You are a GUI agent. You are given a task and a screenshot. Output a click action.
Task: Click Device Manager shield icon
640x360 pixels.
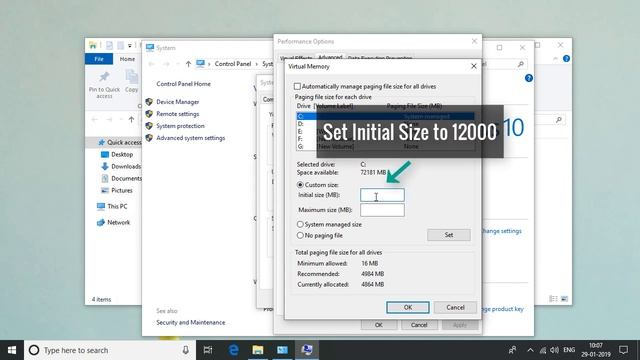149,102
